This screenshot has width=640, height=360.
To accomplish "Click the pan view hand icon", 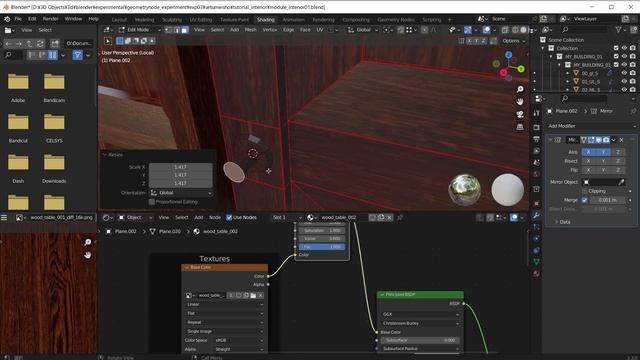I will point(520,102).
